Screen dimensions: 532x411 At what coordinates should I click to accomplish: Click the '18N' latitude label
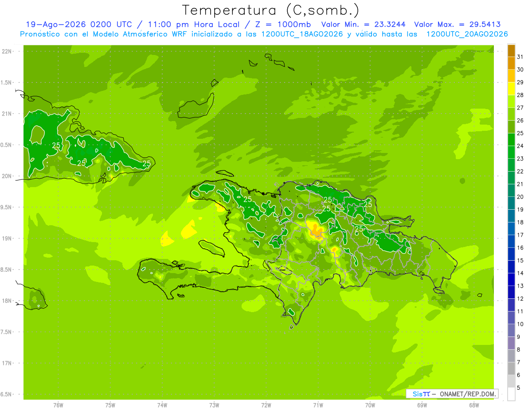(x=7, y=301)
